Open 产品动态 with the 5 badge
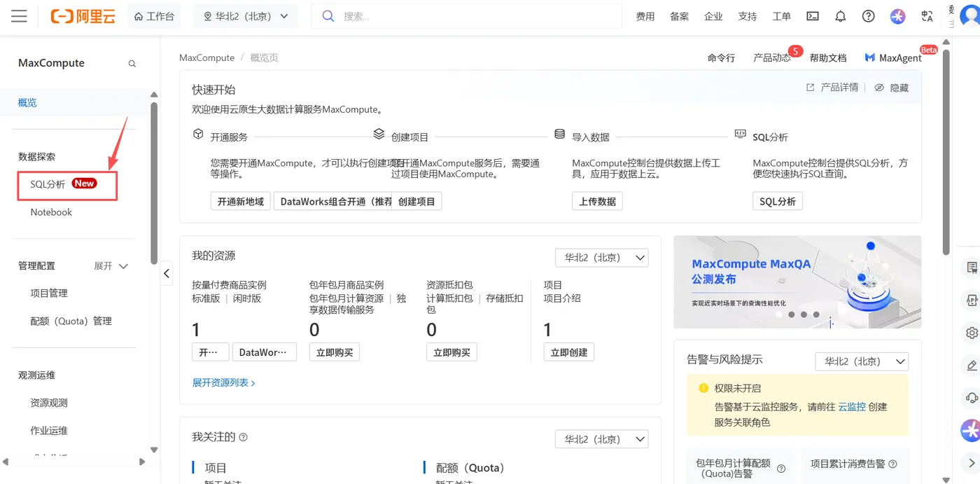 click(772, 58)
